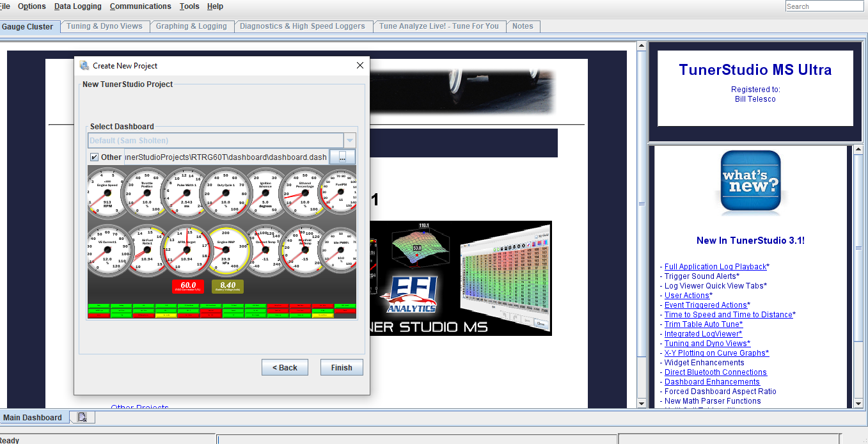Close the Create New Project dialog
The height and width of the screenshot is (444, 868).
click(359, 65)
